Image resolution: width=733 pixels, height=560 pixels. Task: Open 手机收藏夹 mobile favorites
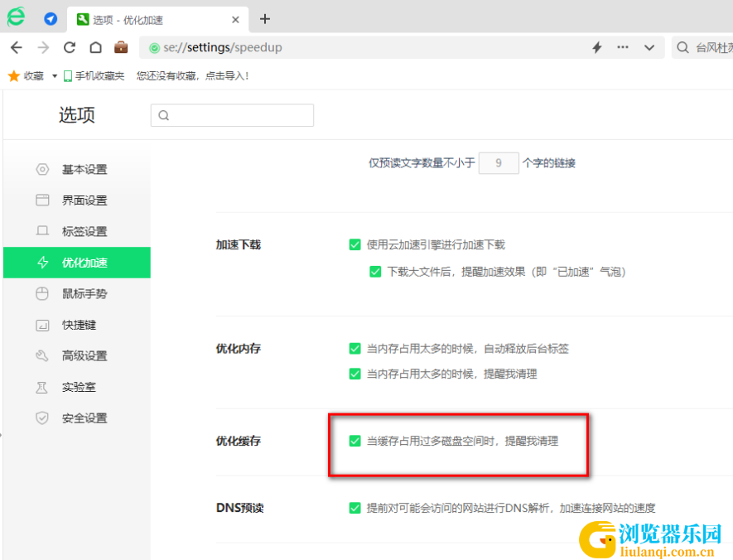[x=94, y=75]
